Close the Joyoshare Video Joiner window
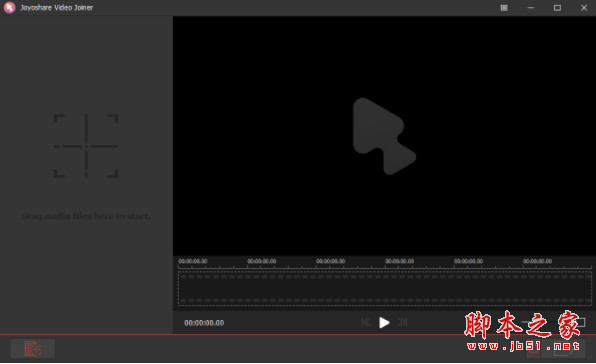Viewport: 596px width, 364px height. 584,8
